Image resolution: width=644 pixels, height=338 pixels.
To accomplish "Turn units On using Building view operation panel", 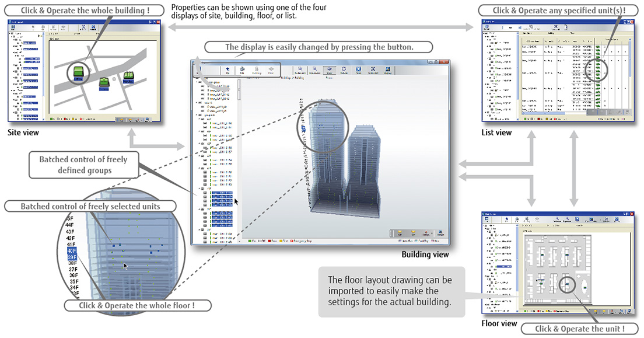I will [x=398, y=232].
